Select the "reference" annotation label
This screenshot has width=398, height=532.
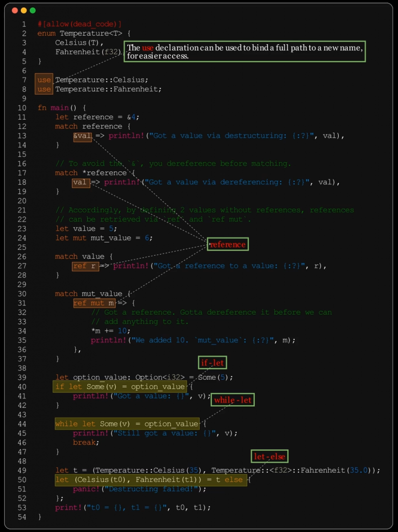tap(227, 244)
